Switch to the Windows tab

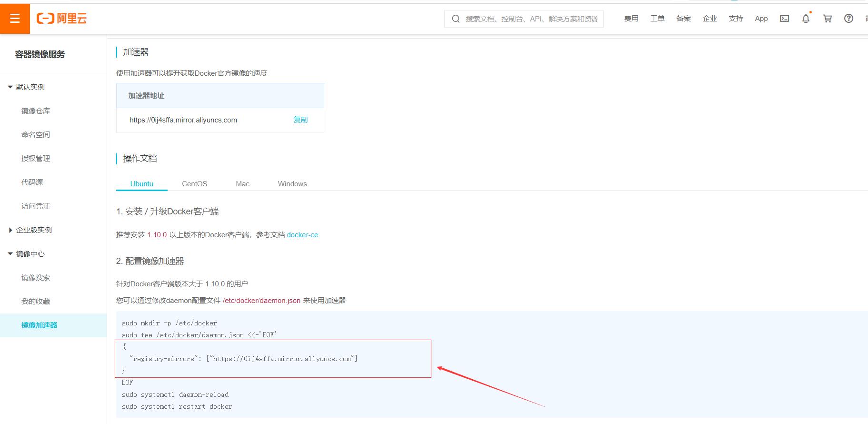292,183
